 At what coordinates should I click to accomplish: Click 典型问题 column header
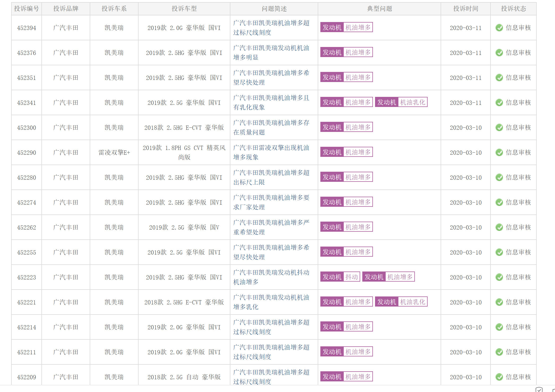(380, 9)
